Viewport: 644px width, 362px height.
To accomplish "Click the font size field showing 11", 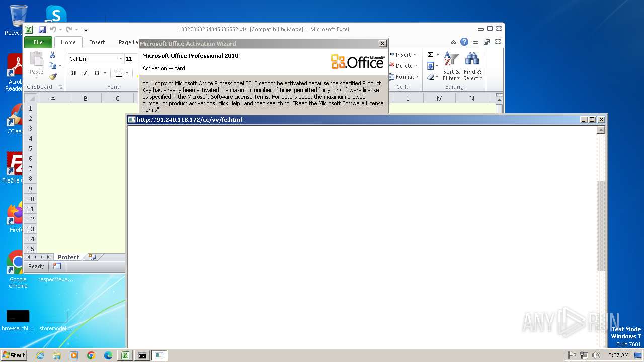I will pos(131,59).
